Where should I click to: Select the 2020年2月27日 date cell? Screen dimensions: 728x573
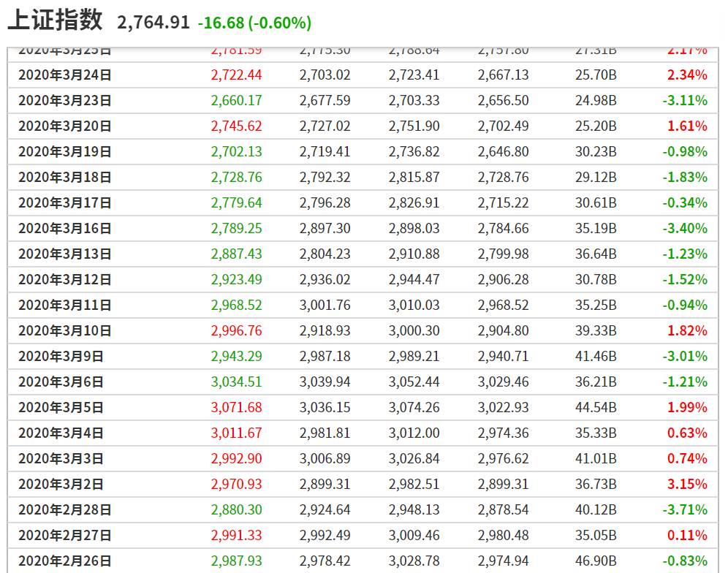pos(65,535)
